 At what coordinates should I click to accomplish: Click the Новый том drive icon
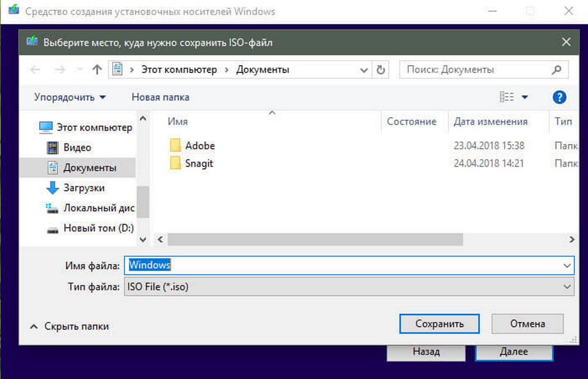coord(52,229)
